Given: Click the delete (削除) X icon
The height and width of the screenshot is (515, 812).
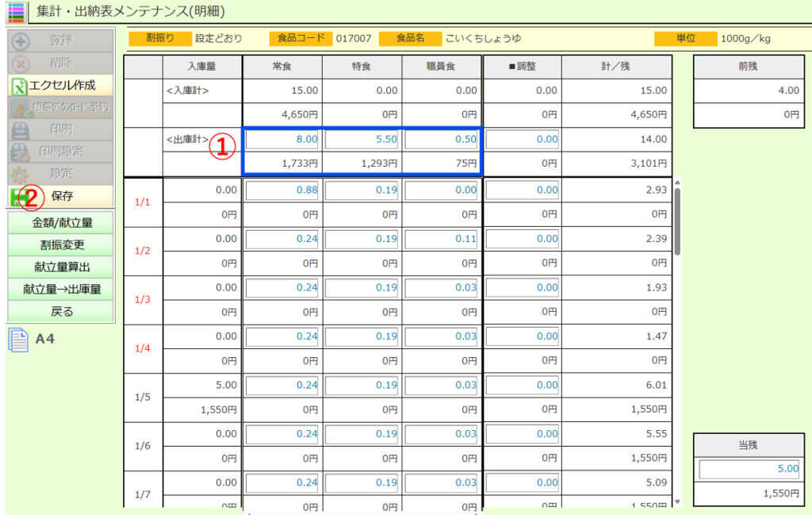Looking at the screenshot, I should click(21, 63).
